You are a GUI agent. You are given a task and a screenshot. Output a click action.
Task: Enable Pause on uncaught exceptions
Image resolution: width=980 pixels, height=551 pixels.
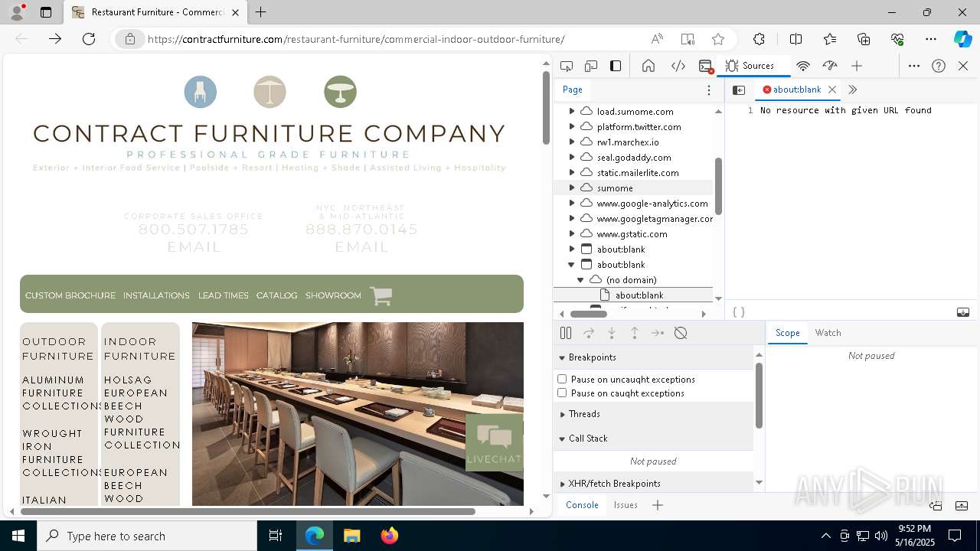[x=562, y=379]
